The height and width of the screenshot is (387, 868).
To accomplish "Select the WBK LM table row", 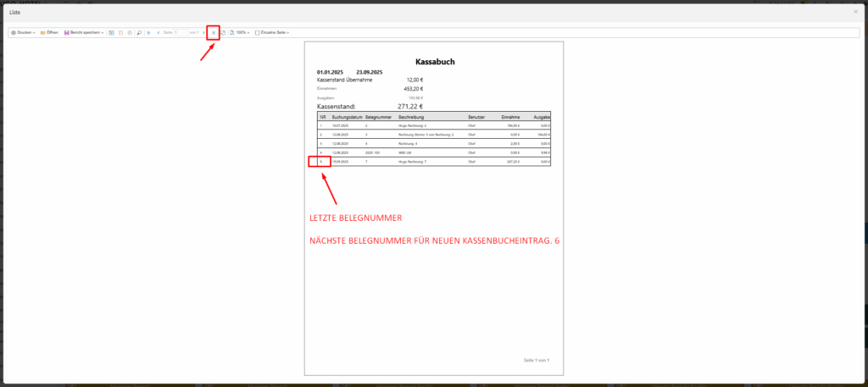I will coord(432,152).
